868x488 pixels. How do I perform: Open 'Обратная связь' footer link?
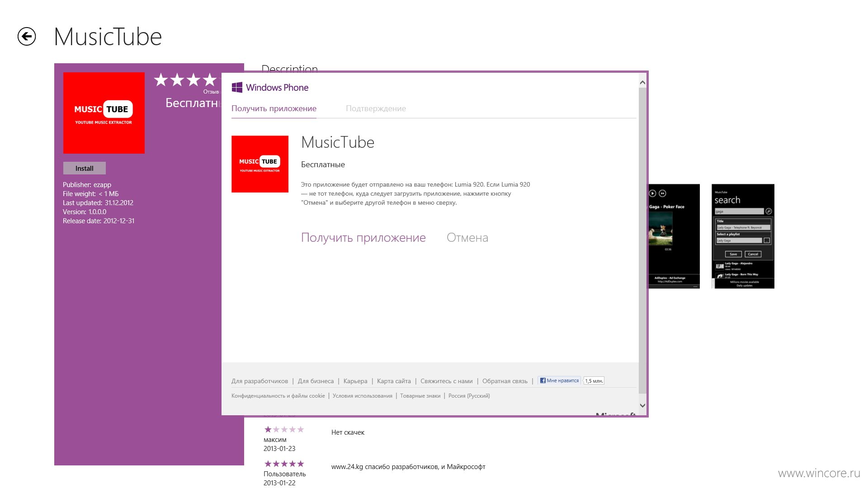(x=505, y=381)
